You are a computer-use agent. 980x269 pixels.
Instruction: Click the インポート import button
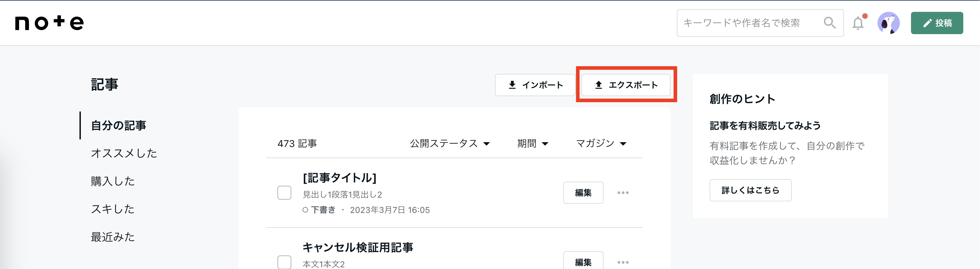click(535, 85)
